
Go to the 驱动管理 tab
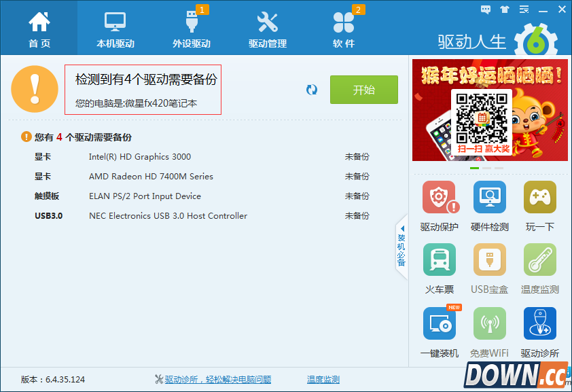268,29
